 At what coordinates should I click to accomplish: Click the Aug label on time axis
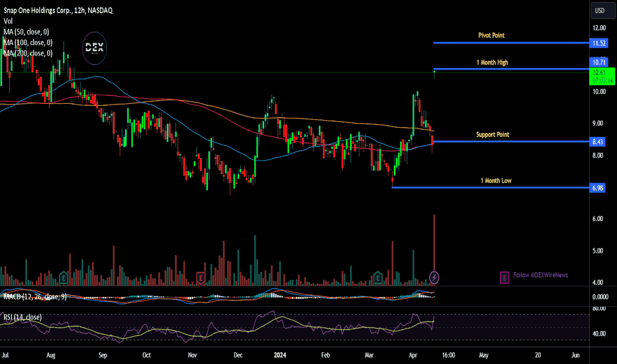(51, 355)
